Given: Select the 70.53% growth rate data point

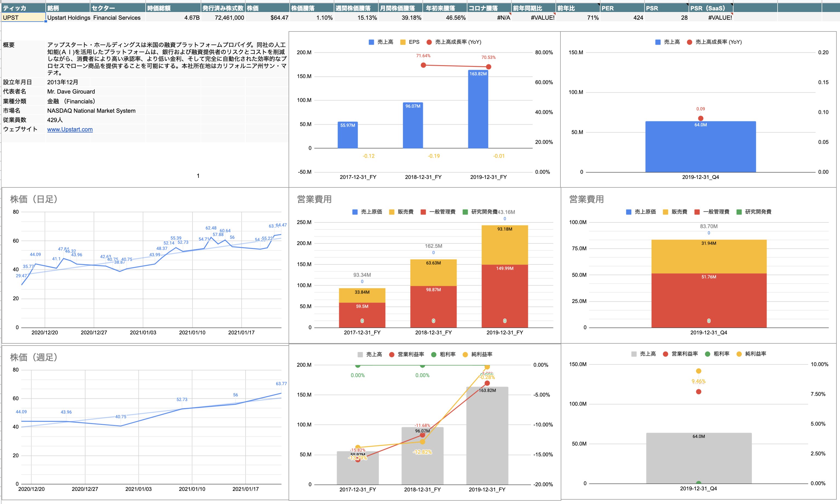Looking at the screenshot, I should [489, 66].
